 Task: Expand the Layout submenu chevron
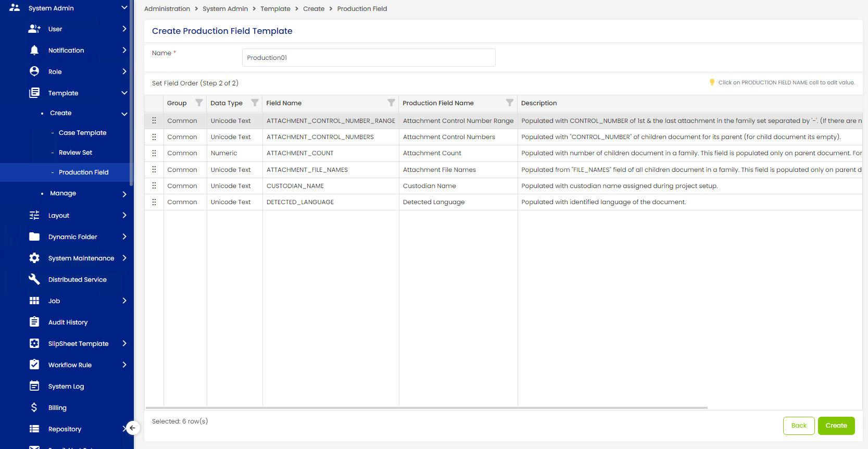124,215
